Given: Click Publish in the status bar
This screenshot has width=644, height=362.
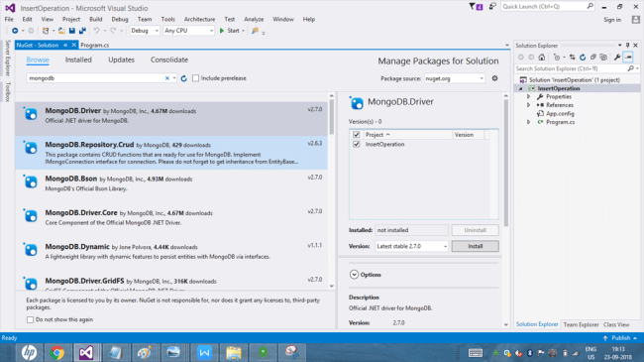Looking at the screenshot, I should pyautogui.click(x=620, y=338).
